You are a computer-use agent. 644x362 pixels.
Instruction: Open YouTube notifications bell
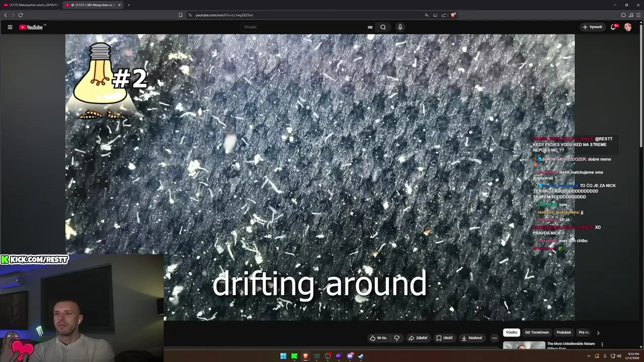tap(613, 27)
